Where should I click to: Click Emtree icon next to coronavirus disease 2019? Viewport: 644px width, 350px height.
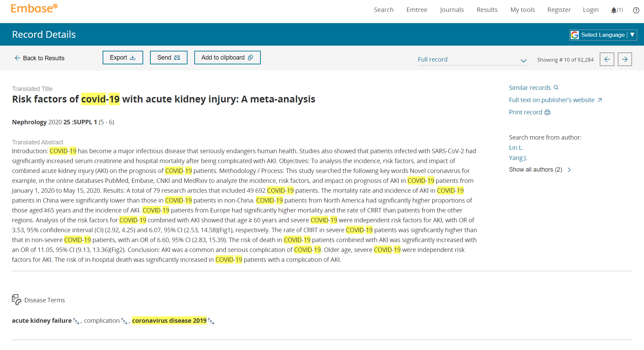click(211, 321)
